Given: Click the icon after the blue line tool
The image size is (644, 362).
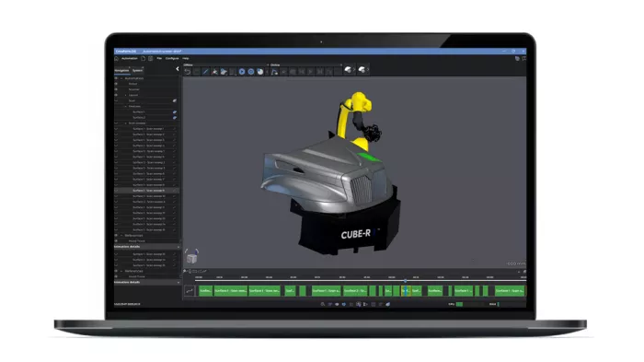Looking at the screenshot, I should pyautogui.click(x=214, y=72).
